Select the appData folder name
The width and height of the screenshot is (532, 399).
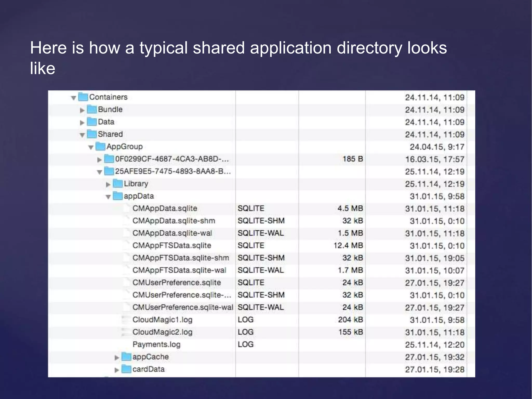click(139, 196)
